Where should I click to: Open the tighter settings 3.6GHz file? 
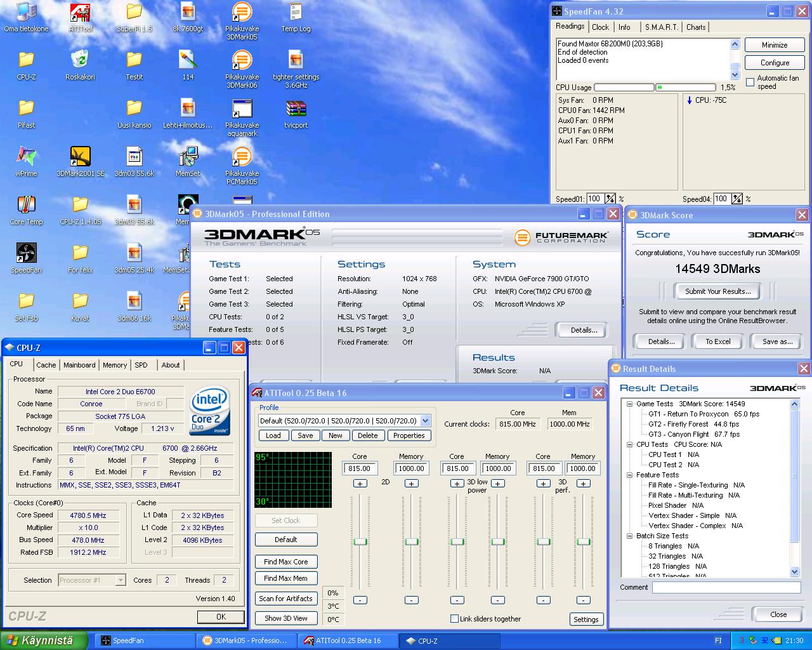click(x=296, y=70)
